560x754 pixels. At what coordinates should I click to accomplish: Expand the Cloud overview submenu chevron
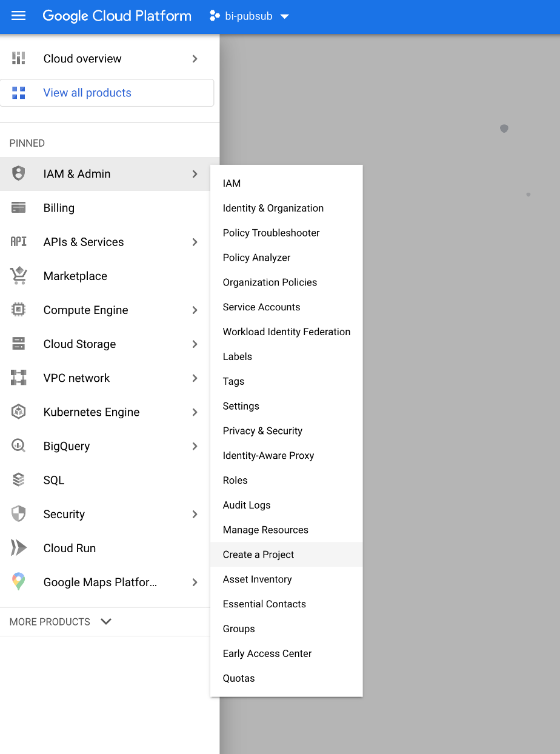click(x=195, y=59)
